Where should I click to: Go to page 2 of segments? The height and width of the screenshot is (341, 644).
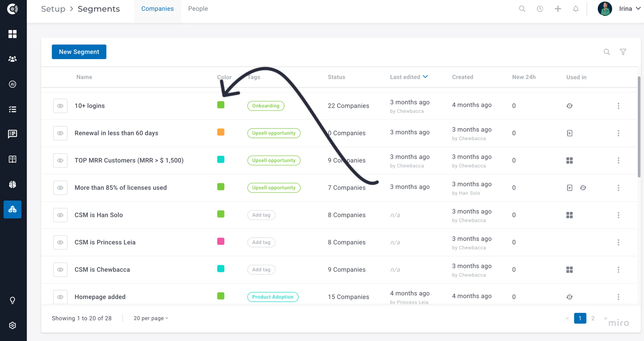point(593,318)
